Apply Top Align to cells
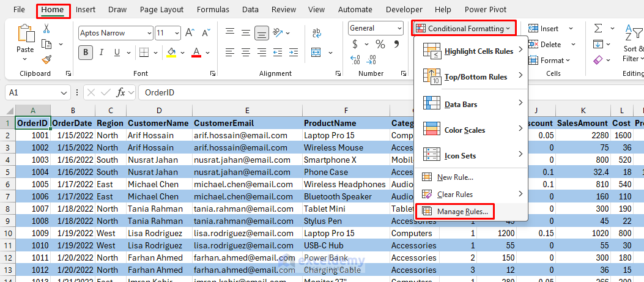The height and width of the screenshot is (282, 644). (x=230, y=32)
